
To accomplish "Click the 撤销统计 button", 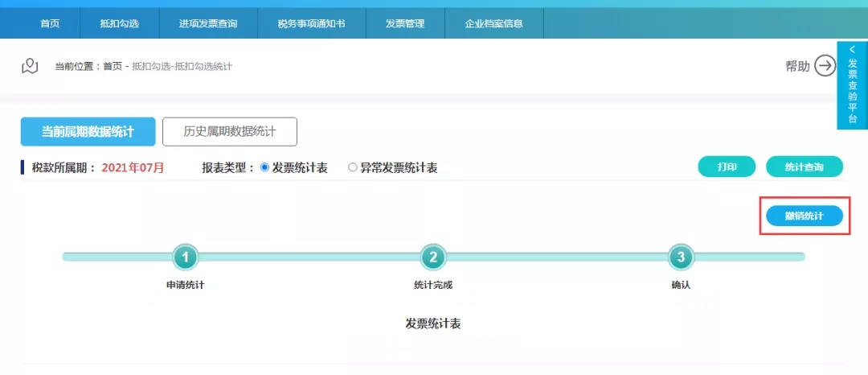I will click(804, 216).
